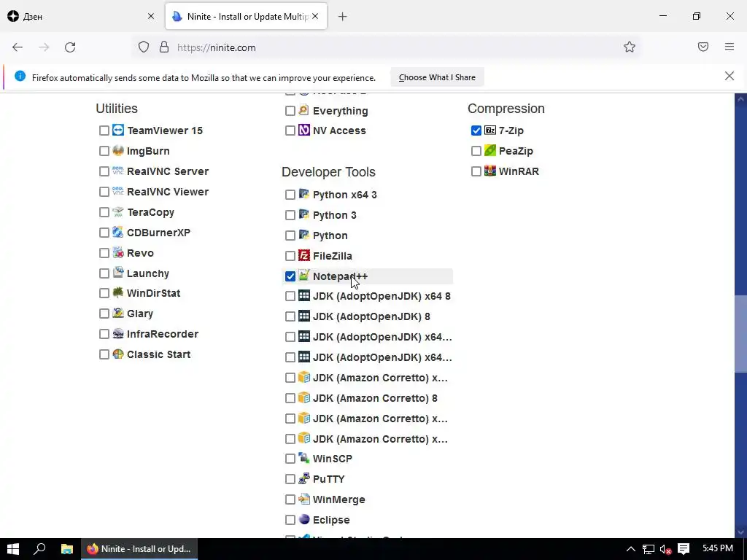Viewport: 747px width, 560px height.
Task: Check the Python 3 checkbox
Action: [x=290, y=215]
